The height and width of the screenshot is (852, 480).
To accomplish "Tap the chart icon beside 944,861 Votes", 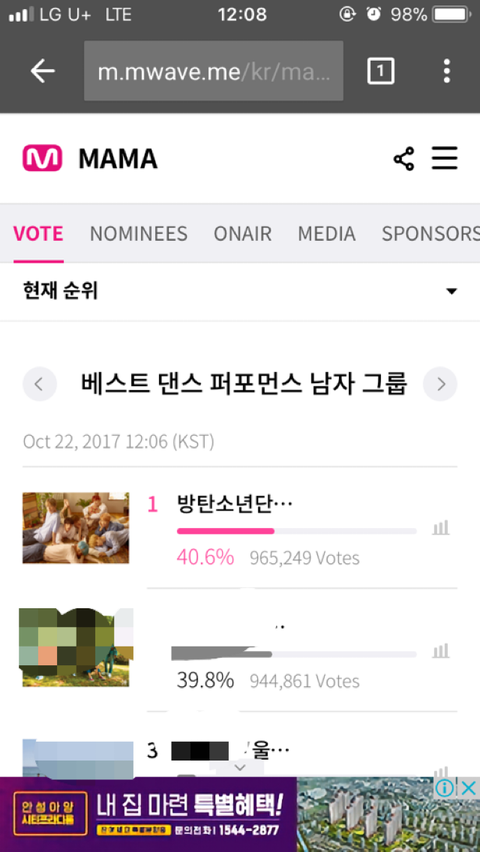I will [x=441, y=651].
